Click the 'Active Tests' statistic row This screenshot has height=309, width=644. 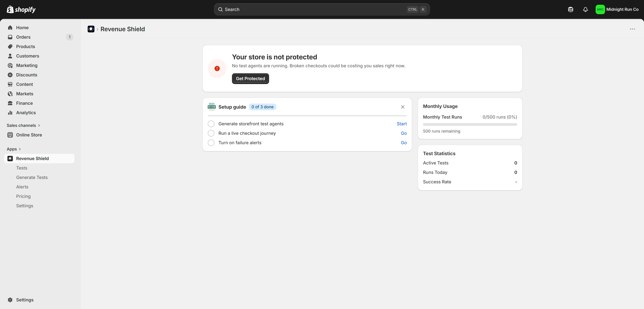[x=470, y=163]
